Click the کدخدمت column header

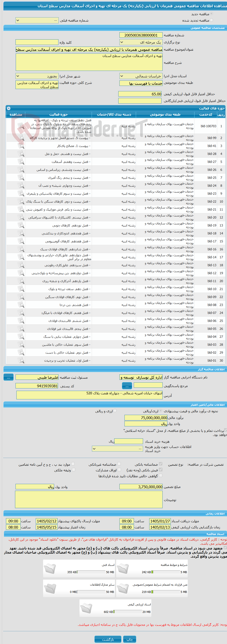(206, 114)
